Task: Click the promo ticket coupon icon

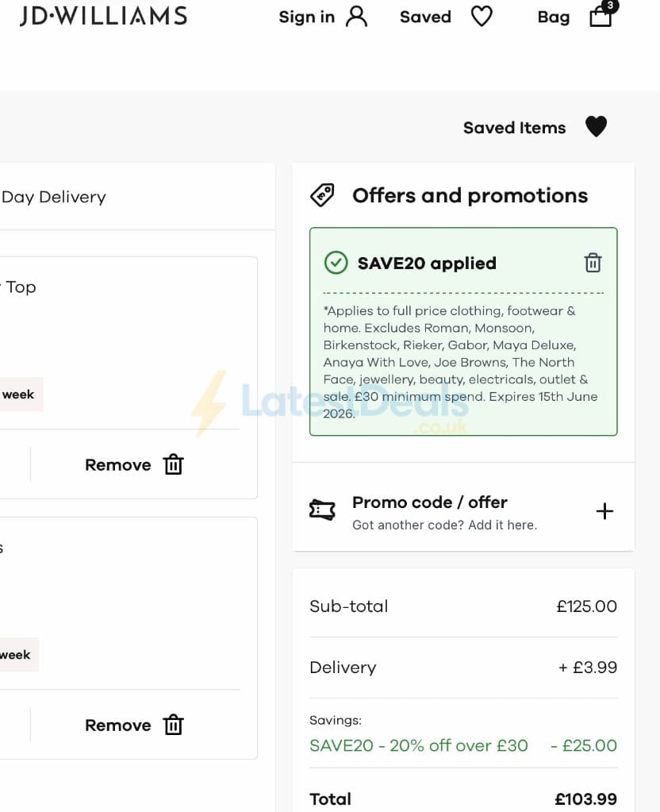Action: (322, 510)
